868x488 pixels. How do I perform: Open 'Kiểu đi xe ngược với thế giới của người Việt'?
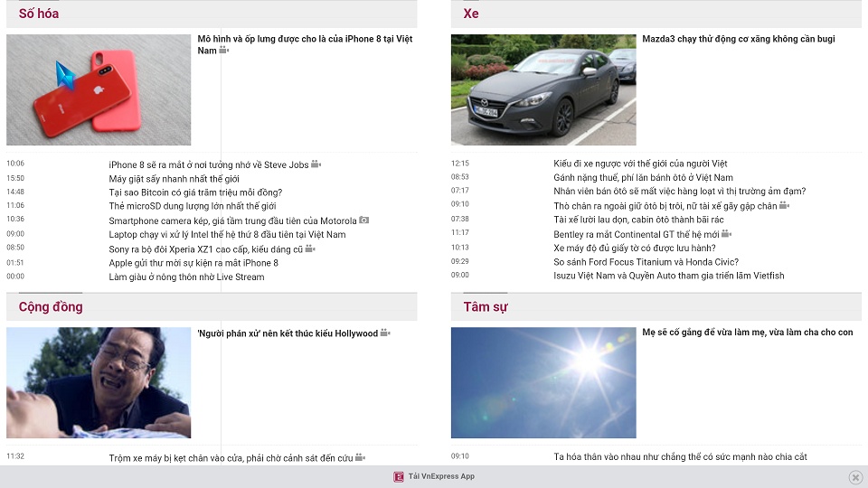(640, 164)
